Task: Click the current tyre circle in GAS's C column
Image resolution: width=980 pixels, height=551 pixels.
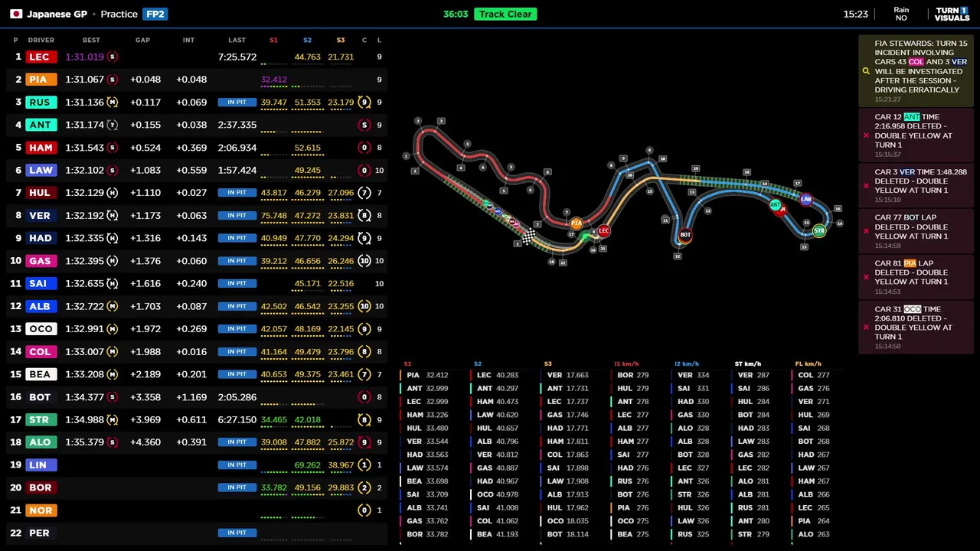Action: 364,261
